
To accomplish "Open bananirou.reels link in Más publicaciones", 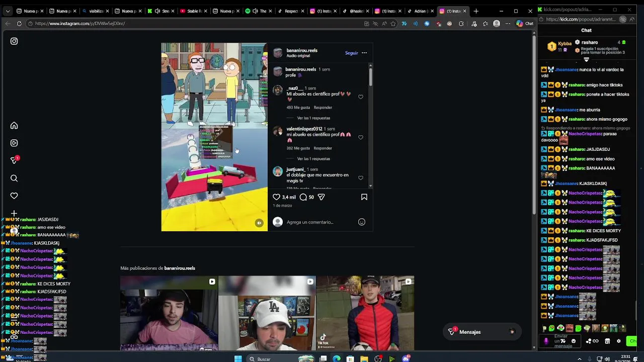I will pyautogui.click(x=180, y=268).
